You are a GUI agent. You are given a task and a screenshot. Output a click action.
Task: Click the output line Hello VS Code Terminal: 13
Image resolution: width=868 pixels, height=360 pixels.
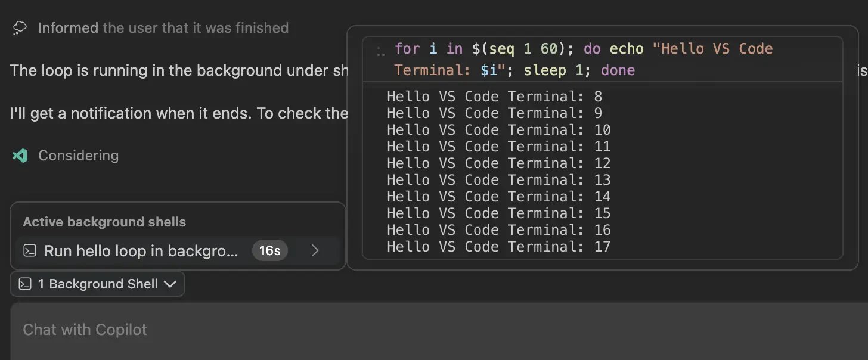[499, 180]
